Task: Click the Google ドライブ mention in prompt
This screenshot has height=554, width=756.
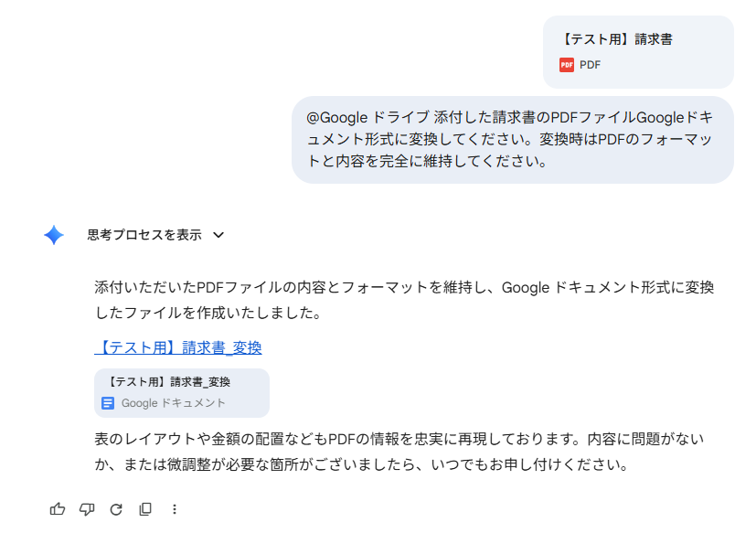Action: tap(367, 117)
